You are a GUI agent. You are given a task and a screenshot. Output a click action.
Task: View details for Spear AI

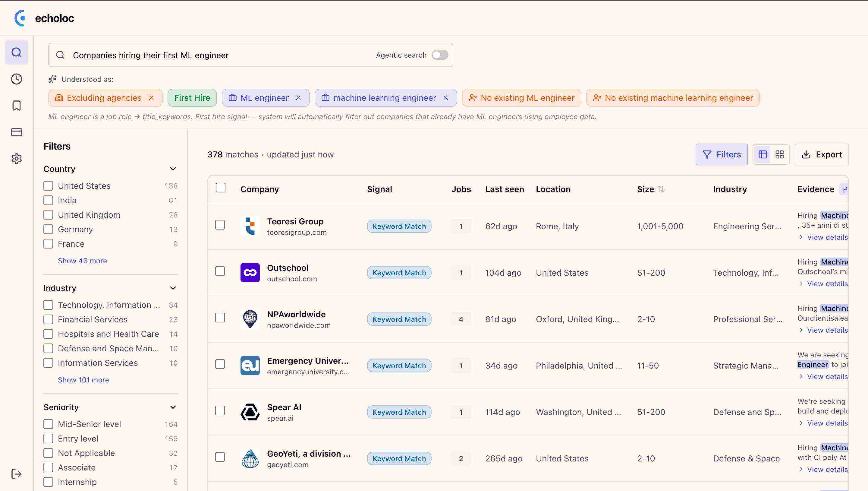click(826, 423)
